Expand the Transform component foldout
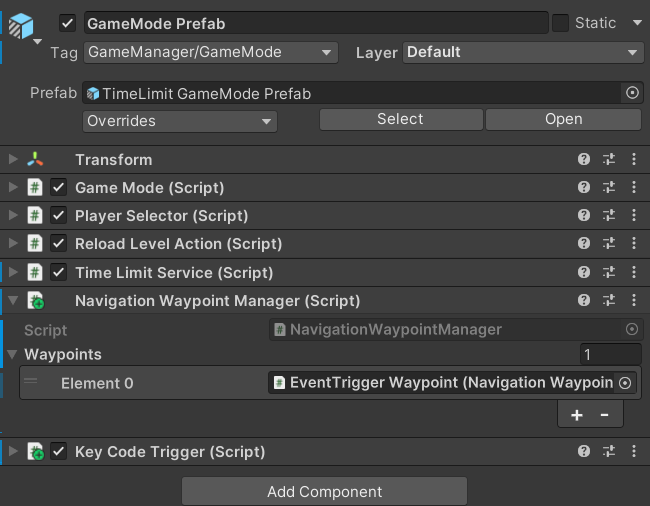 (x=13, y=159)
